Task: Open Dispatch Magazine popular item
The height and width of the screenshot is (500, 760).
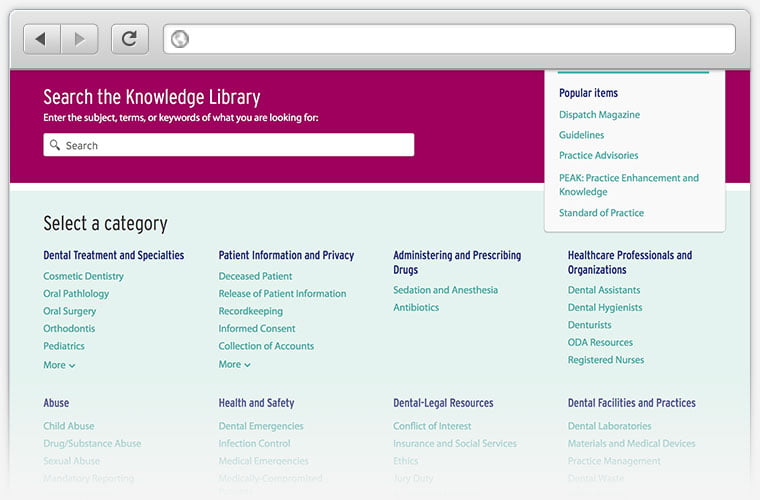Action: tap(599, 115)
